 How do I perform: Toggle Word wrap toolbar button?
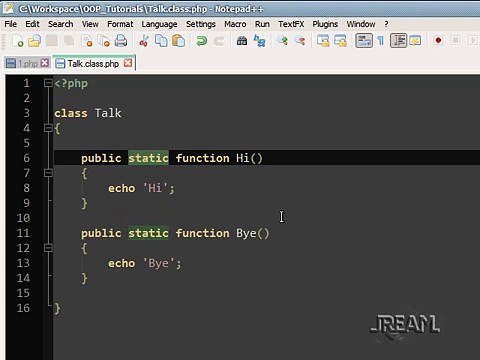point(364,41)
